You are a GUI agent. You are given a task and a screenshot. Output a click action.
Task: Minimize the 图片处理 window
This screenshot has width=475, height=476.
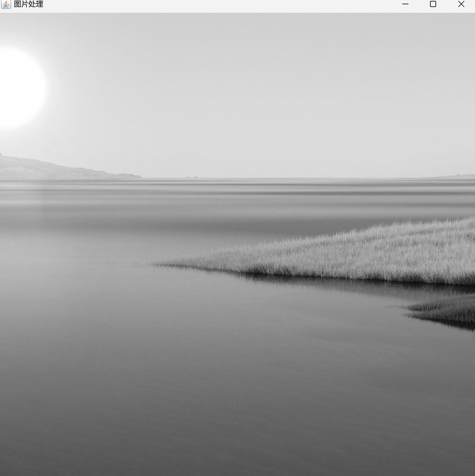405,4
